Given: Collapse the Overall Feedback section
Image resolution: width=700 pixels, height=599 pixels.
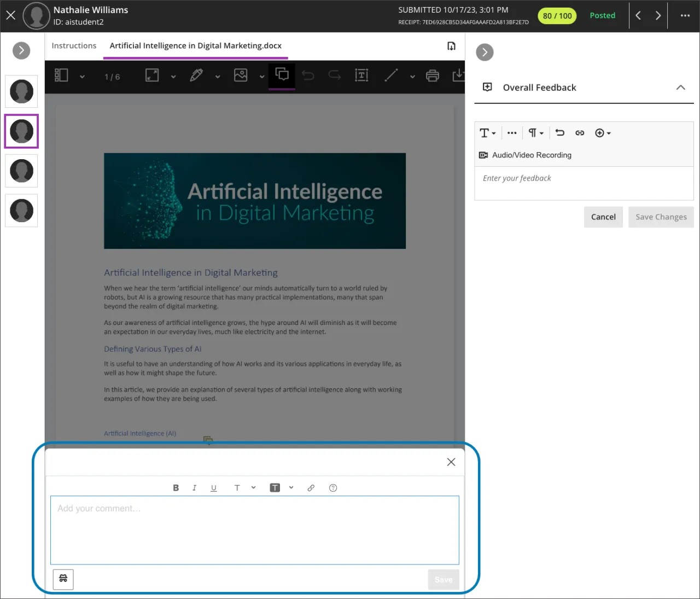Looking at the screenshot, I should point(681,87).
